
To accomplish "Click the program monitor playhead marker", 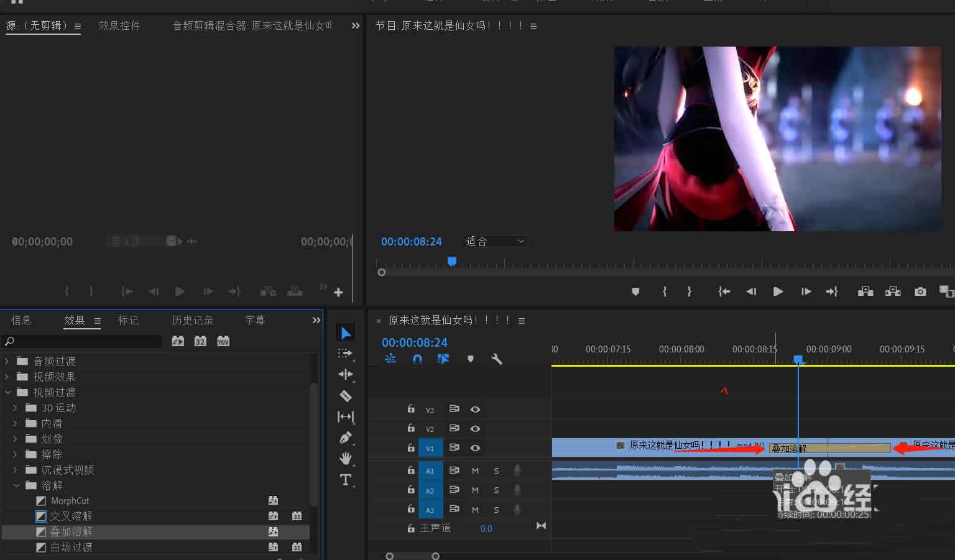I will click(x=452, y=262).
